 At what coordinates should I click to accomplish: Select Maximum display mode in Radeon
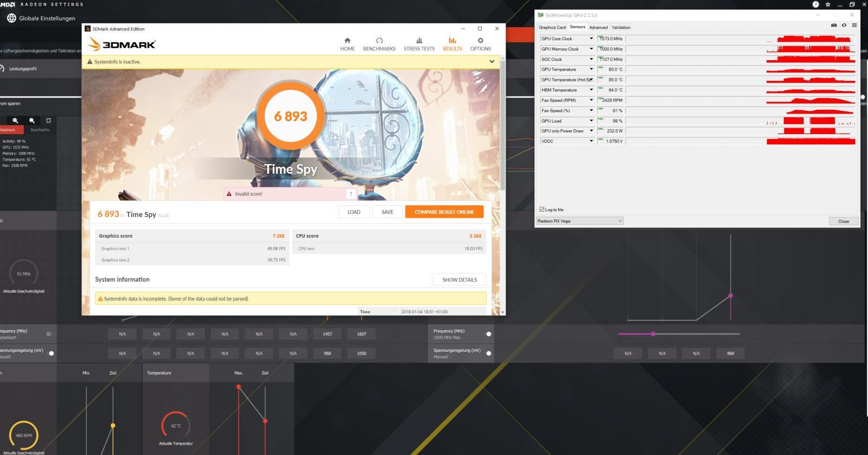tap(11, 130)
